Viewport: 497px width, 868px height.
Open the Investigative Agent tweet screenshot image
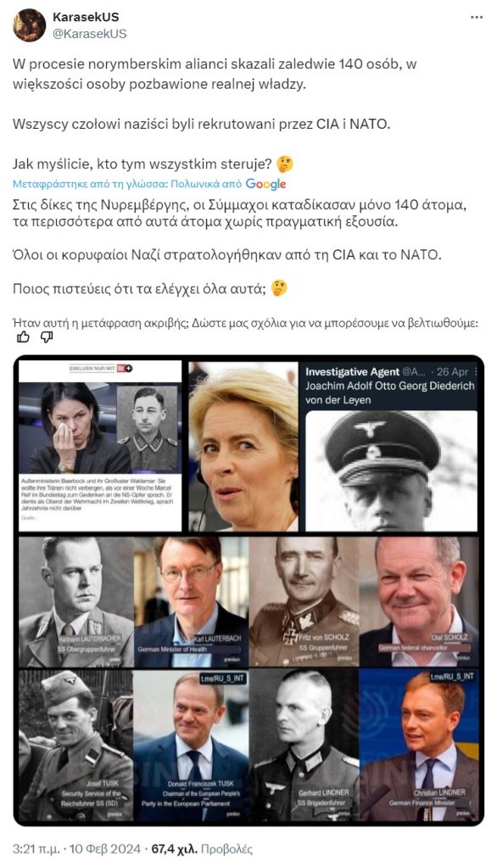click(x=391, y=447)
